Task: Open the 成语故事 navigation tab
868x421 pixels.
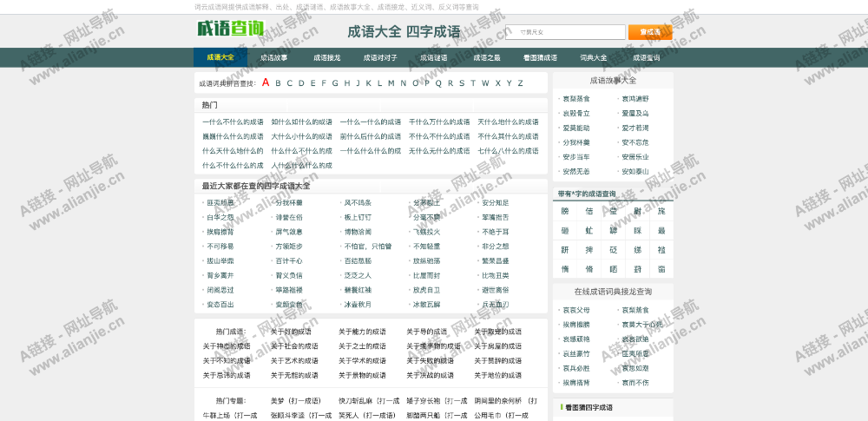Action: (x=274, y=57)
